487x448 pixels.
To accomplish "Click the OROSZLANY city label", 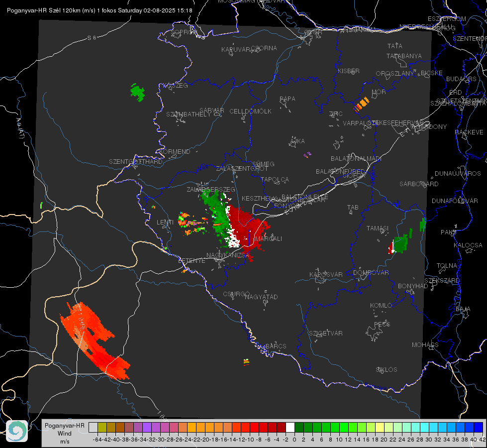I will [395, 74].
